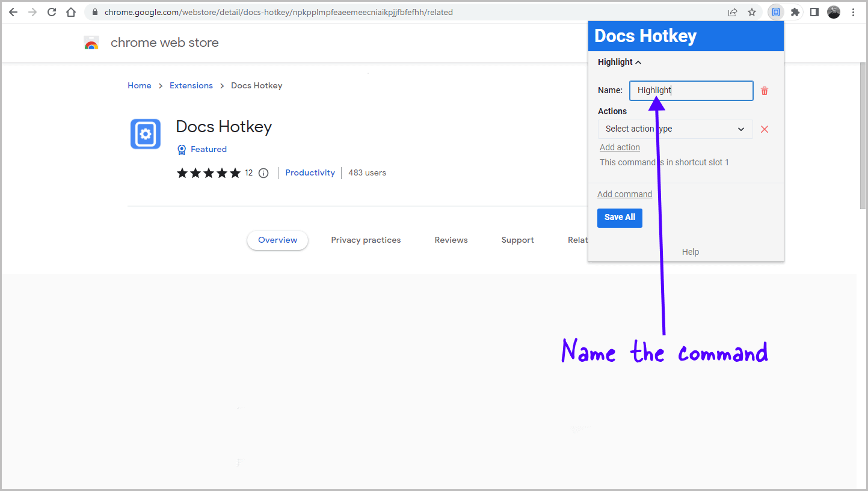Click the share icon in the address bar
Viewport: 868px width, 491px height.
point(732,11)
